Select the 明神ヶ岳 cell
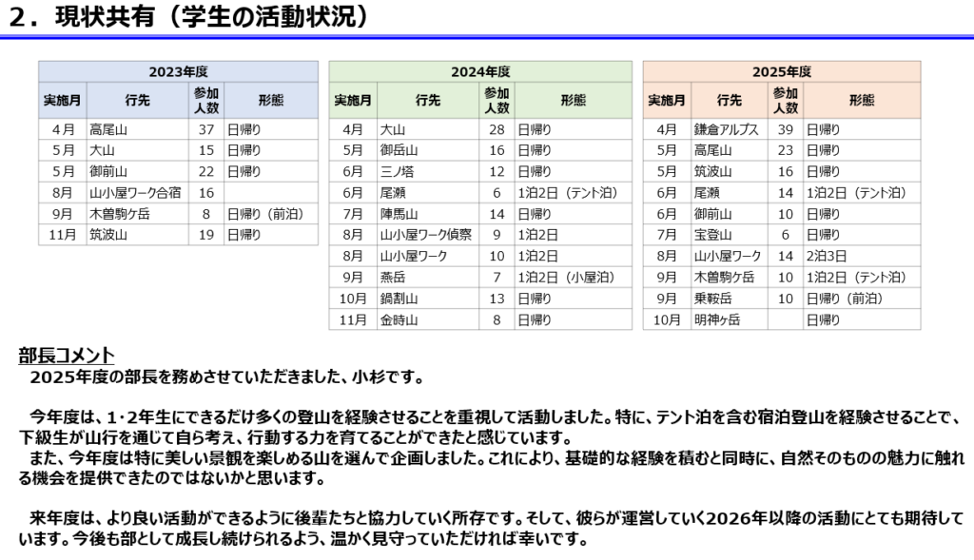 (x=716, y=319)
